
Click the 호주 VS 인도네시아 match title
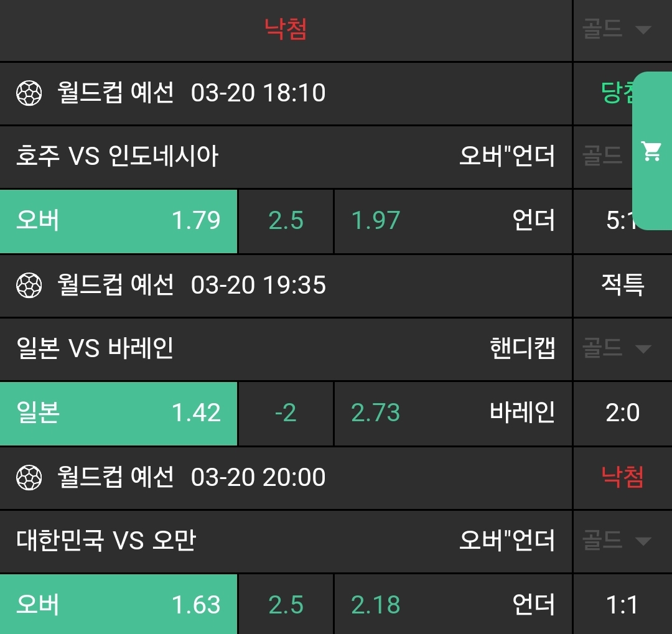click(118, 156)
